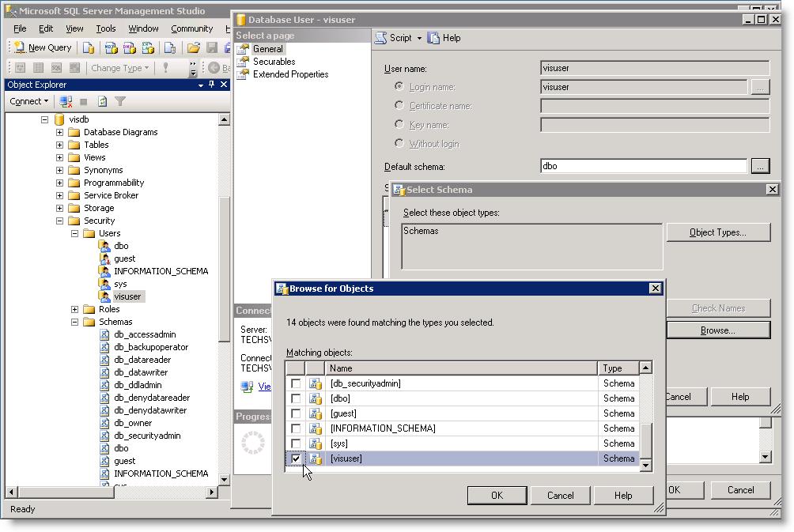Click the [dbo] row schema icon
The width and height of the screenshot is (794, 532).
pos(316,399)
